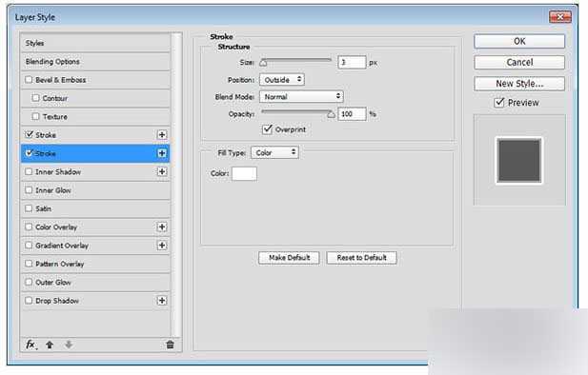Enable the Drop Shadow checkbox
Viewport: 588px width, 375px height.
click(29, 301)
